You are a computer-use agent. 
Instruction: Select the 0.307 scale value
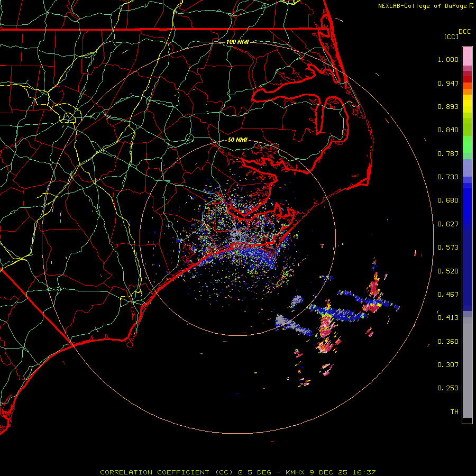(448, 365)
